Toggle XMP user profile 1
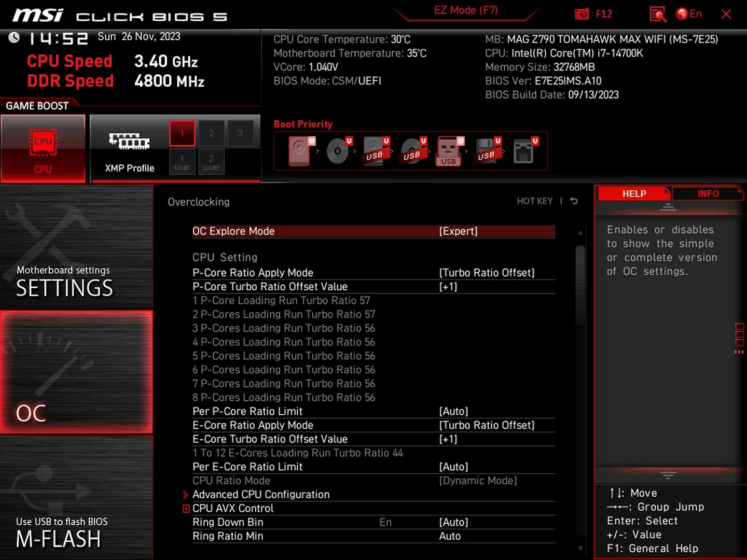This screenshot has width=747, height=560. 182,162
